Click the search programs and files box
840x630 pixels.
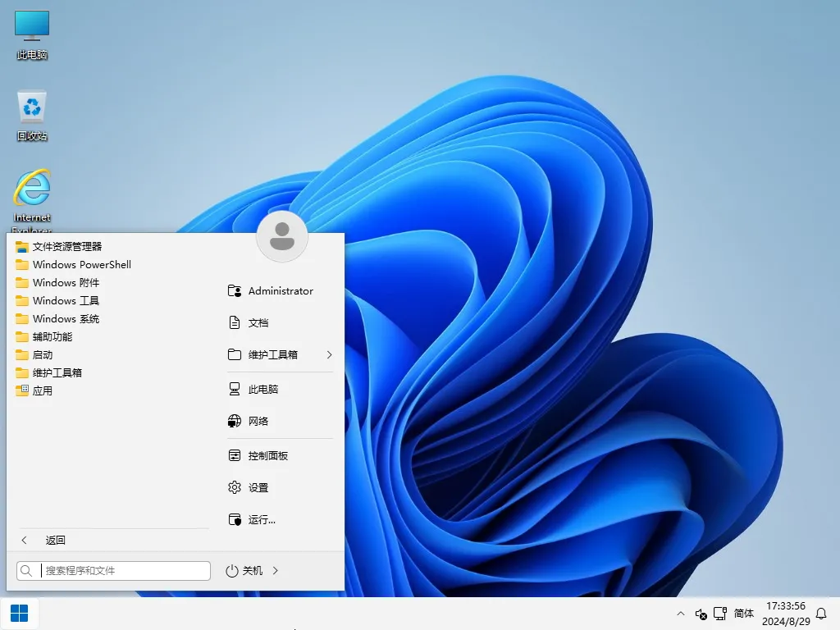pyautogui.click(x=115, y=570)
